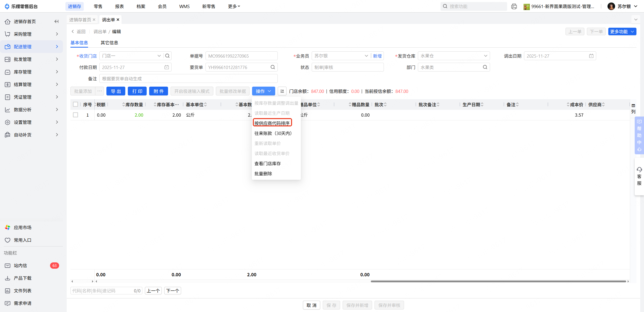Collapse the left sidebar with arrow icon
644x312 pixels.
(x=56, y=21)
